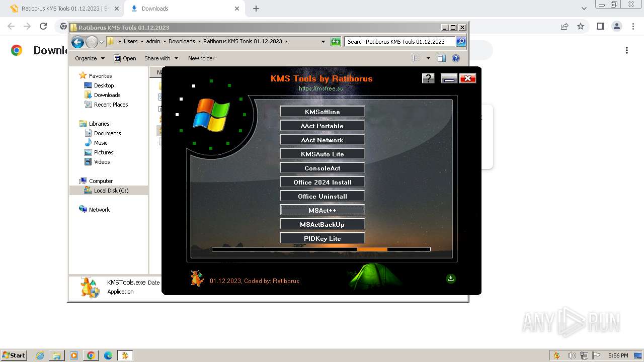The image size is (644, 362).
Task: Open ConsoleAct utility
Action: 322,168
